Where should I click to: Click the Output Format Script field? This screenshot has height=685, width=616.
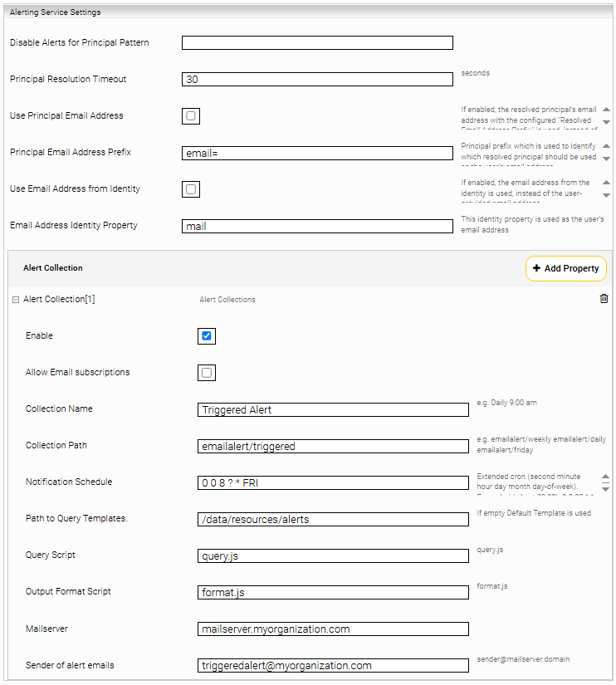[333, 592]
